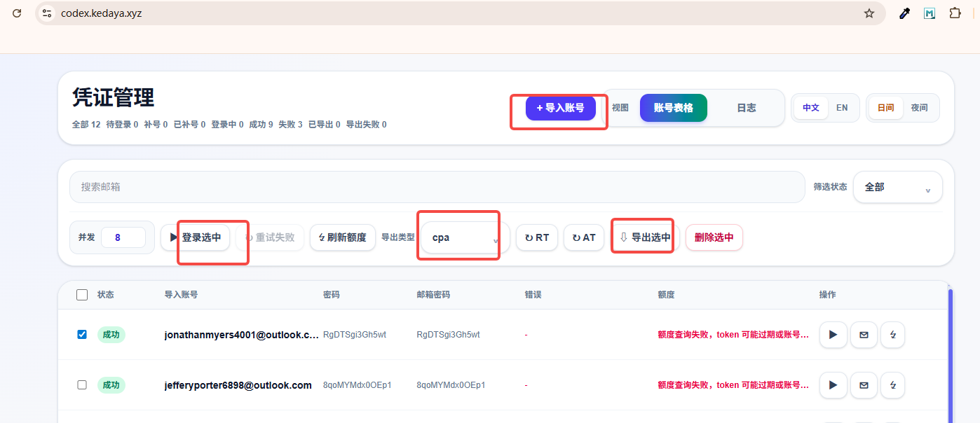The width and height of the screenshot is (980, 423).
Task: Uncheck the jonathanmyers4001 row checkbox
Action: click(82, 335)
